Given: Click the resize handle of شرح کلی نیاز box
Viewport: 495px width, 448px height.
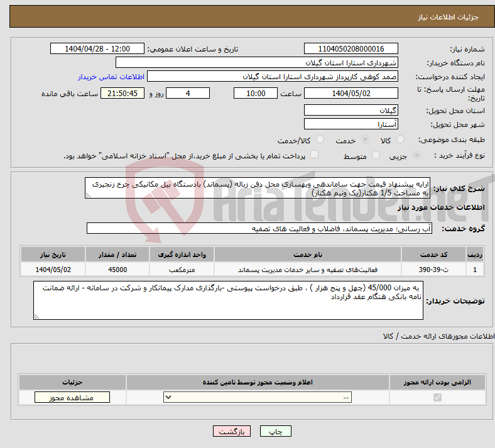Looking at the screenshot, I should [x=88, y=195].
